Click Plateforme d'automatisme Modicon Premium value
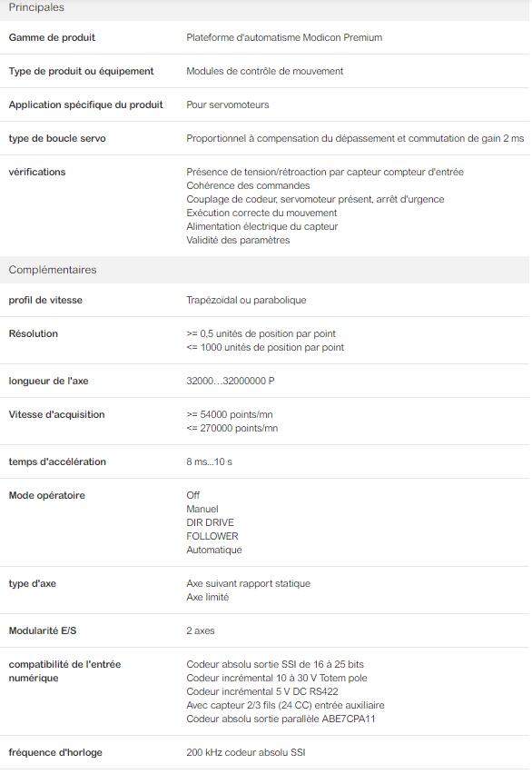This screenshot has width=532, height=774. 284,37
